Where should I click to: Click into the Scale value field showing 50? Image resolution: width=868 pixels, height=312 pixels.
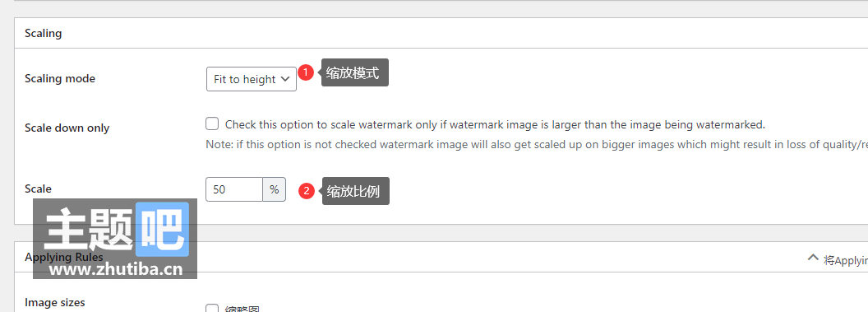click(234, 189)
